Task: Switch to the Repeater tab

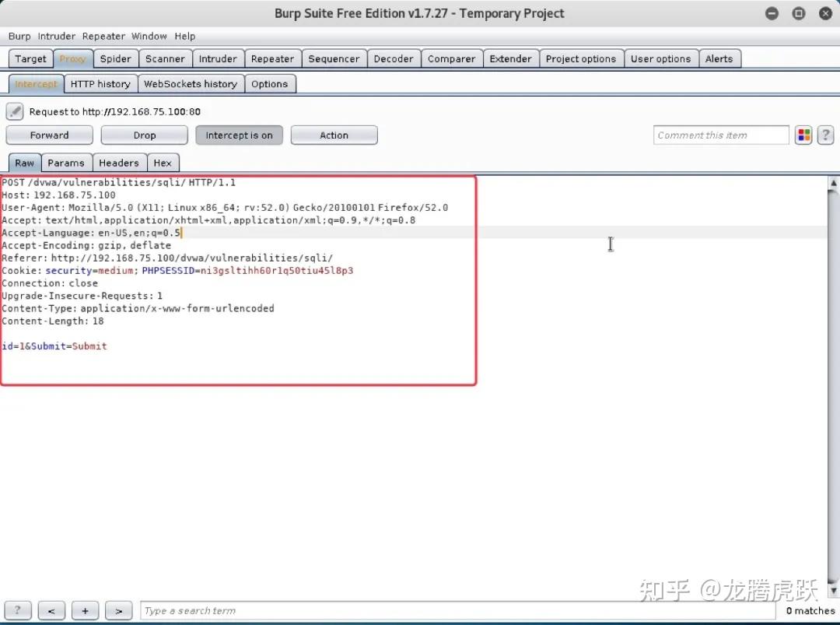Action: [273, 58]
